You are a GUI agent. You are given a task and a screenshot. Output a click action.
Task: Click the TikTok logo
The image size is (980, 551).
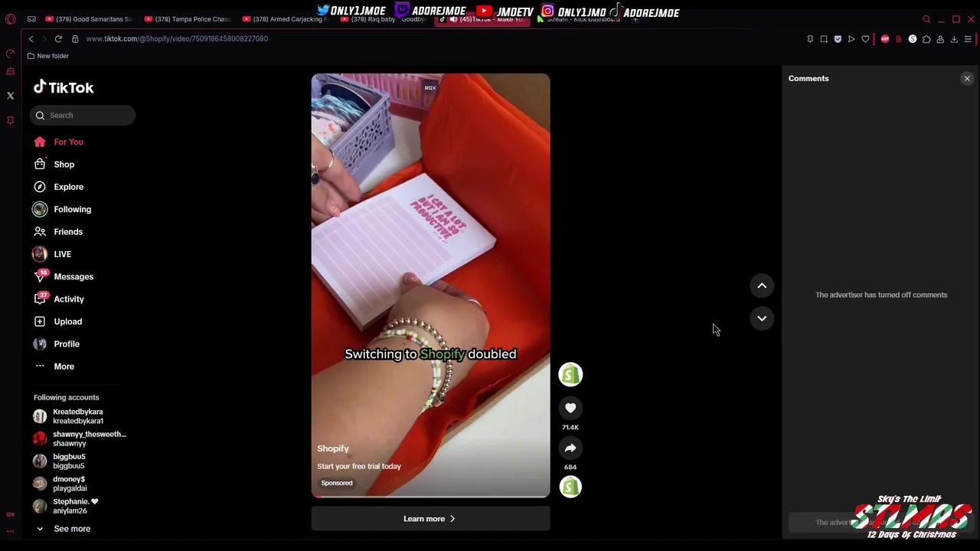pos(64,87)
